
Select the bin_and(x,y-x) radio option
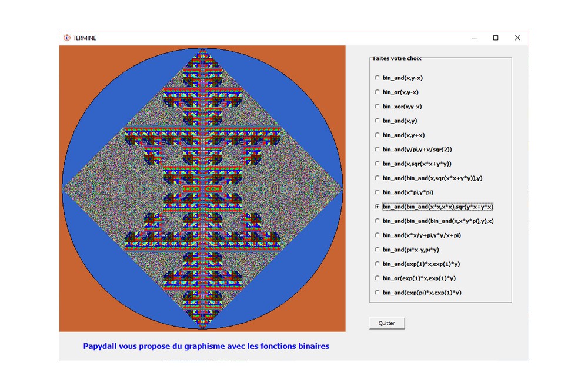[x=399, y=78]
